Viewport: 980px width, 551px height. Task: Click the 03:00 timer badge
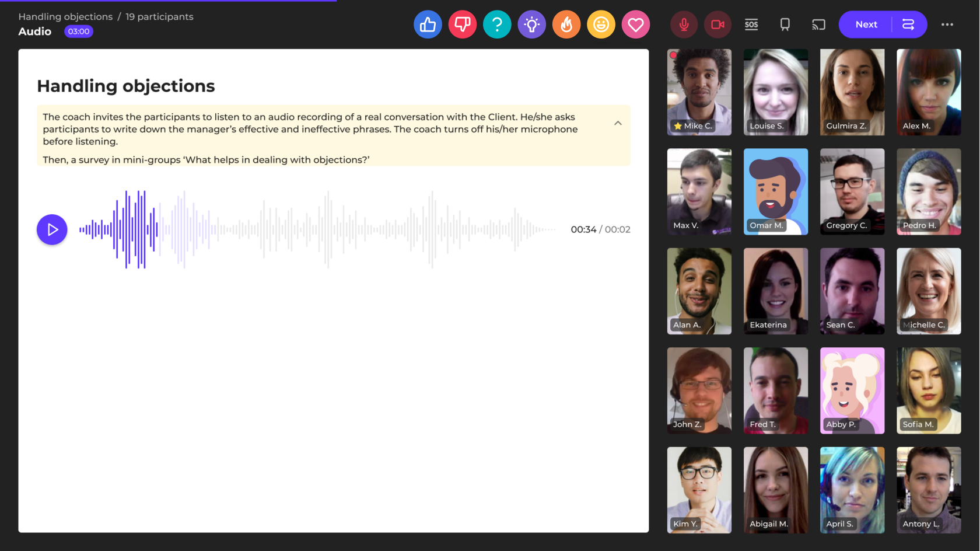point(79,32)
